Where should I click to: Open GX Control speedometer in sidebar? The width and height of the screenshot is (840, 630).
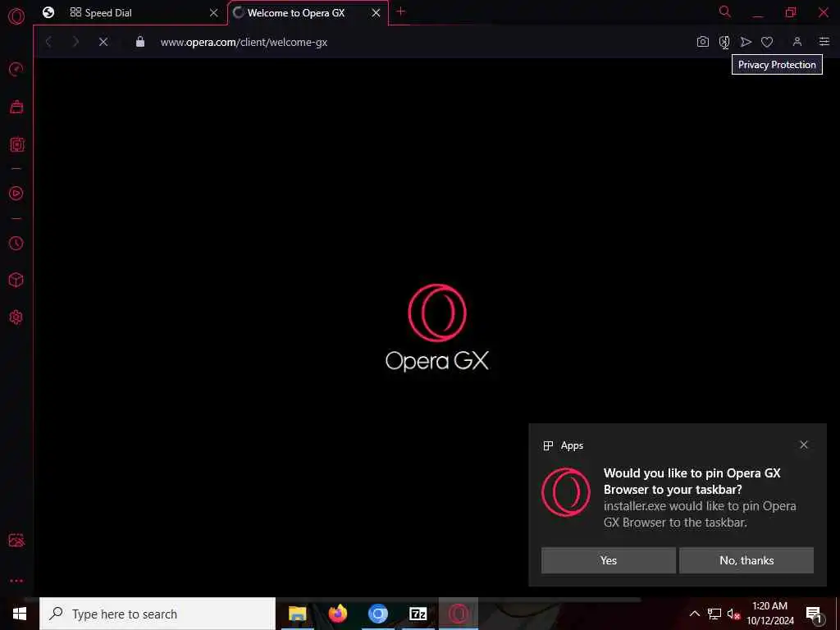(16, 69)
